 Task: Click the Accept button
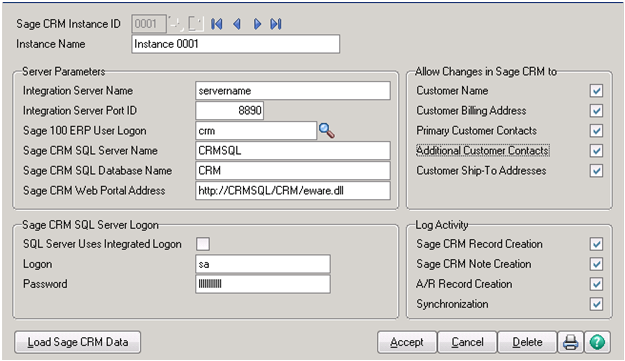407,342
